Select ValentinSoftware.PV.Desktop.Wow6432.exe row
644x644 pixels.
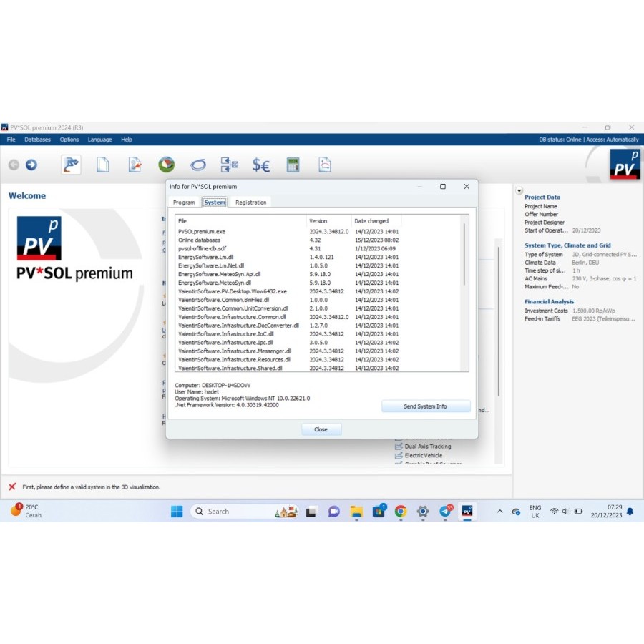coord(288,292)
